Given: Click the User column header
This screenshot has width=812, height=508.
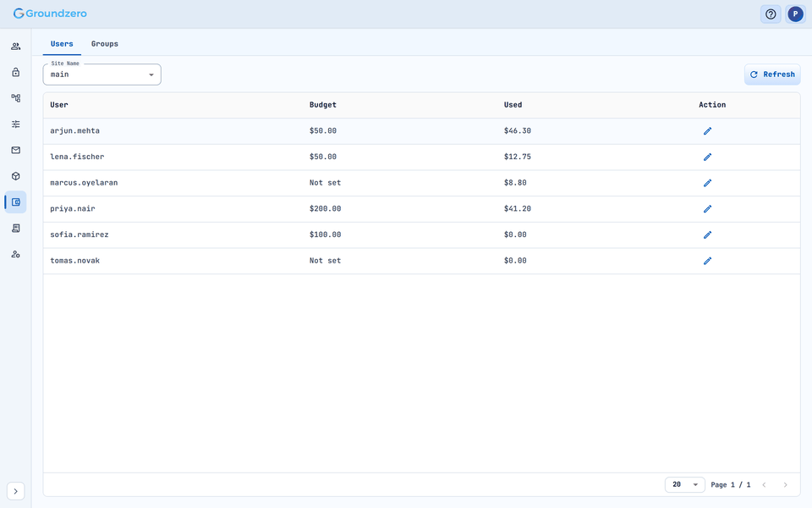Looking at the screenshot, I should point(59,105).
